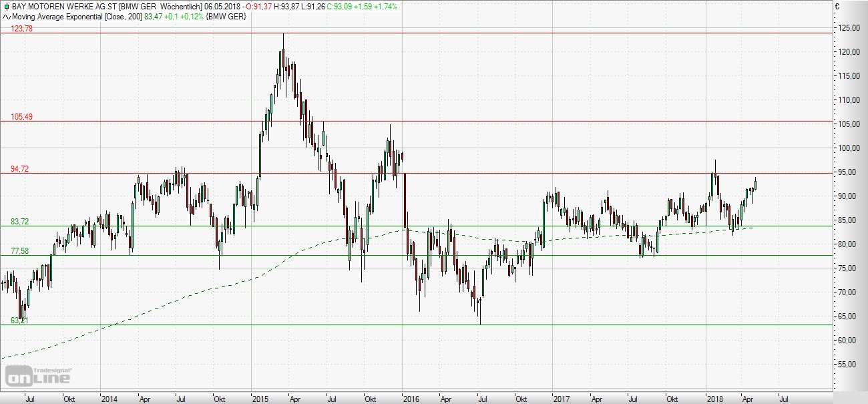Viewport: 868px width, 404px height.
Task: Click the 123,78 resistance level label
Action: point(21,29)
